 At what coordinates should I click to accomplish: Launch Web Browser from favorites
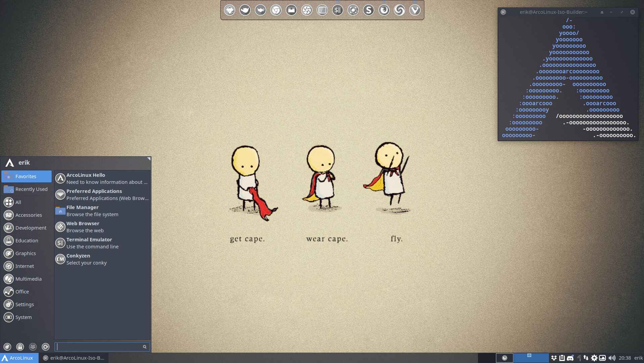click(x=102, y=227)
